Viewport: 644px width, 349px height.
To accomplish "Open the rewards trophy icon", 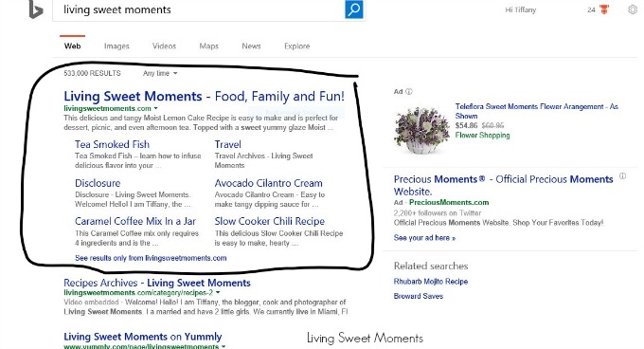I will 604,9.
